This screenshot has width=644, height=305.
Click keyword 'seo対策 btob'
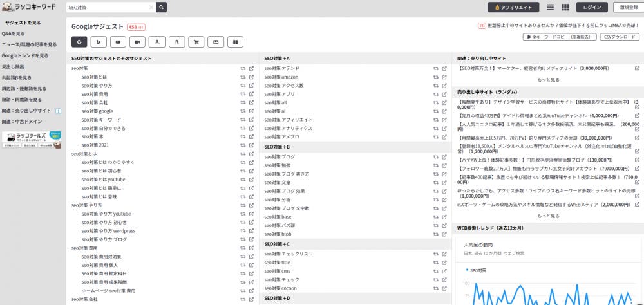(x=278, y=234)
